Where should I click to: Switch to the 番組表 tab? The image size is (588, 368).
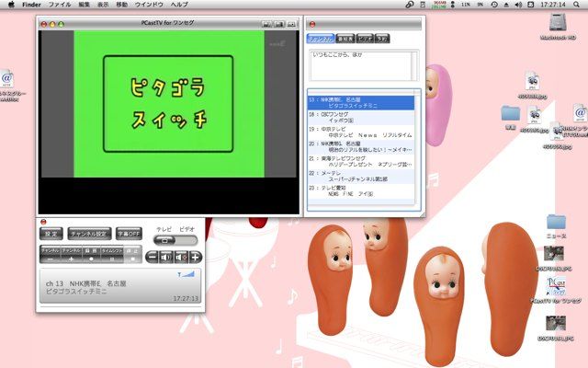[345, 39]
